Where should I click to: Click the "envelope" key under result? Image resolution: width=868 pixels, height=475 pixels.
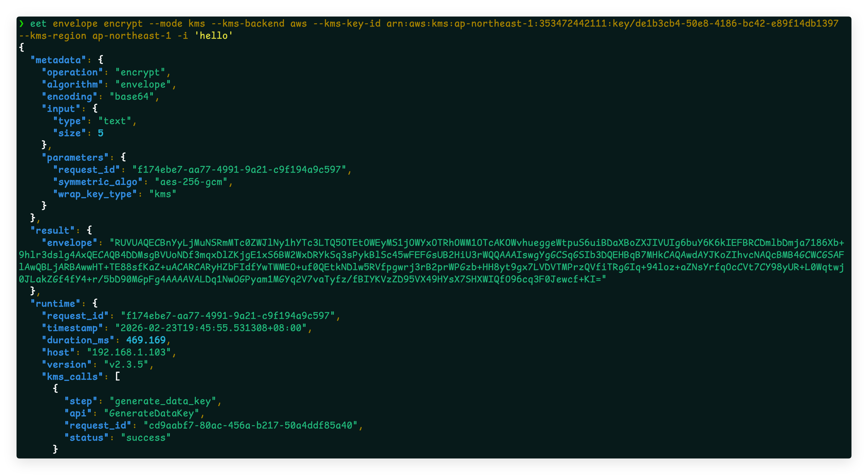point(69,243)
